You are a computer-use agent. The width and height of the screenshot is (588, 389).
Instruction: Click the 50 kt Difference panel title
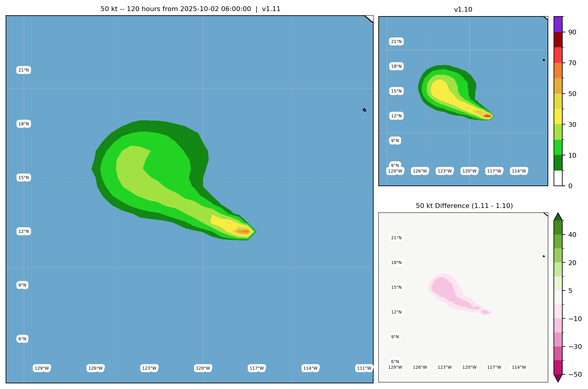point(464,206)
